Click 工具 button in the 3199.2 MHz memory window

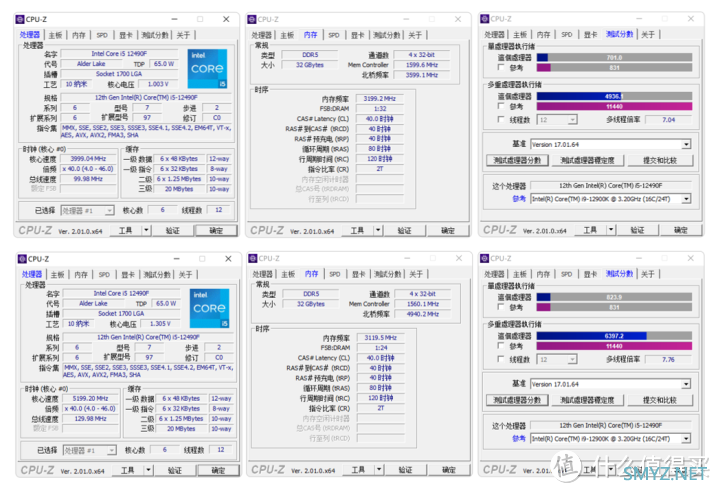coord(357,230)
